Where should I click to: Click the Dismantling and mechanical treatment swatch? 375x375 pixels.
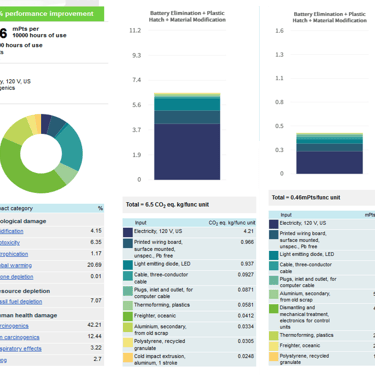[x=273, y=309]
